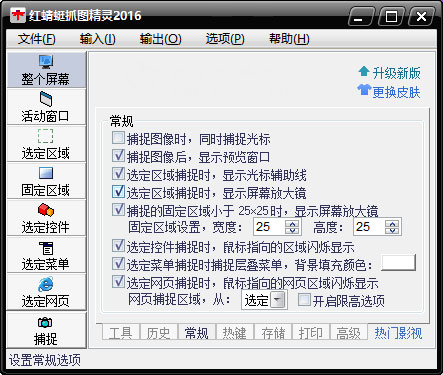Click the red dragonfly app icon in title bar

18,15
